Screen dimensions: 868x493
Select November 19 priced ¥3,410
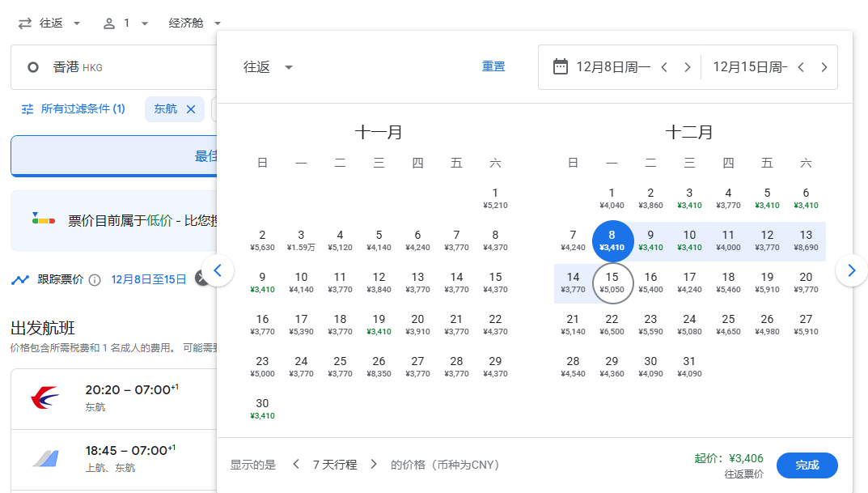[379, 325]
